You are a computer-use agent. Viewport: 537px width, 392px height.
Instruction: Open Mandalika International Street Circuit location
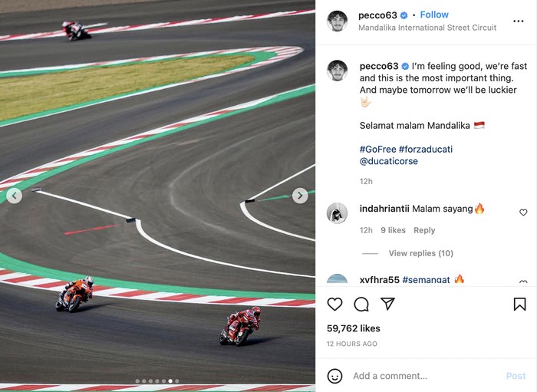[427, 28]
